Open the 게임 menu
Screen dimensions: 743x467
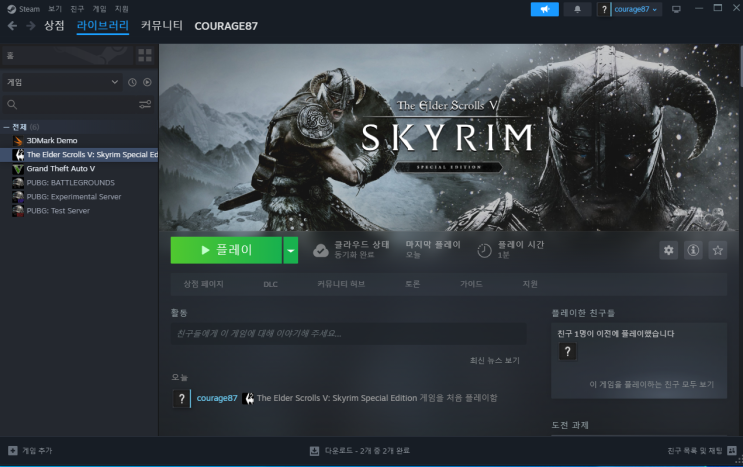100,9
